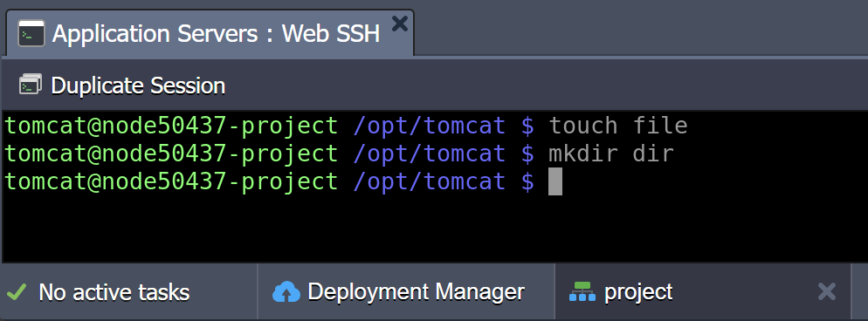This screenshot has width=868, height=321.
Task: Click the 'touch file' command text
Action: [x=617, y=126]
